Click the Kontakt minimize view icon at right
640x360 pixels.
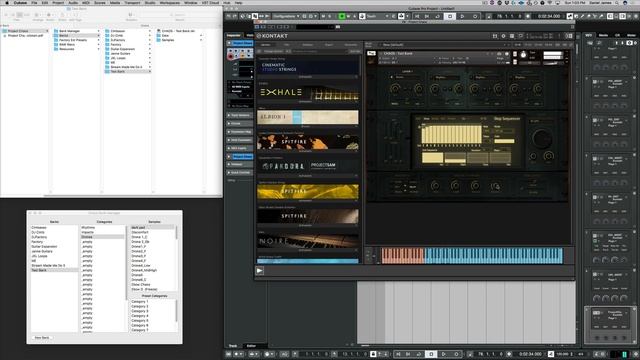point(570,36)
